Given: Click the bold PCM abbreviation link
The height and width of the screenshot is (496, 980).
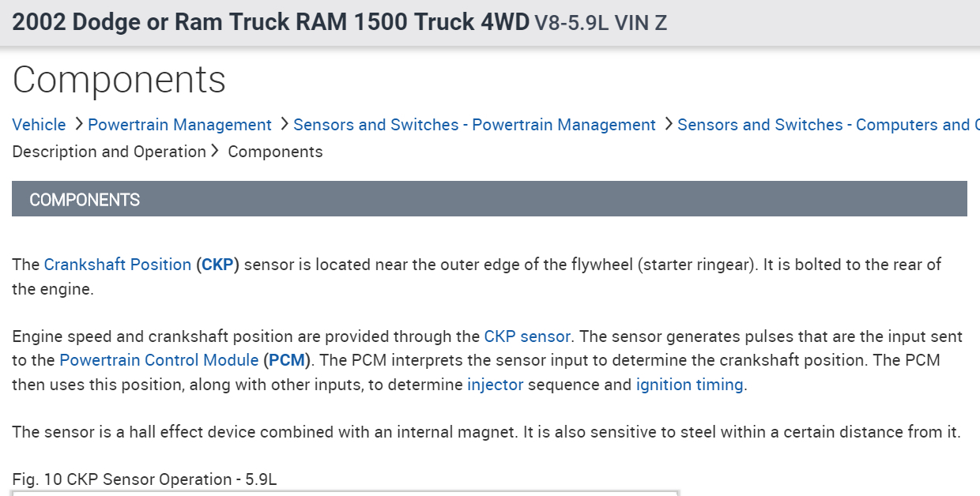Looking at the screenshot, I should click(286, 360).
